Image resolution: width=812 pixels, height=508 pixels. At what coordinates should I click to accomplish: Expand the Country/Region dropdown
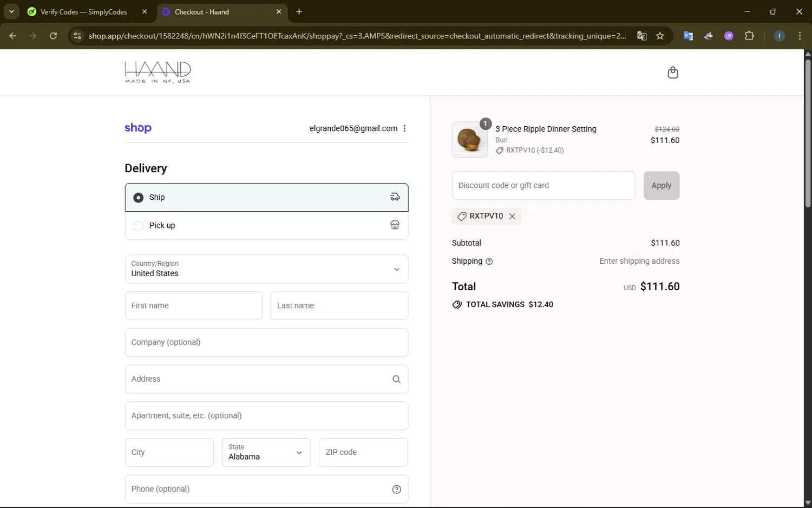(x=266, y=269)
